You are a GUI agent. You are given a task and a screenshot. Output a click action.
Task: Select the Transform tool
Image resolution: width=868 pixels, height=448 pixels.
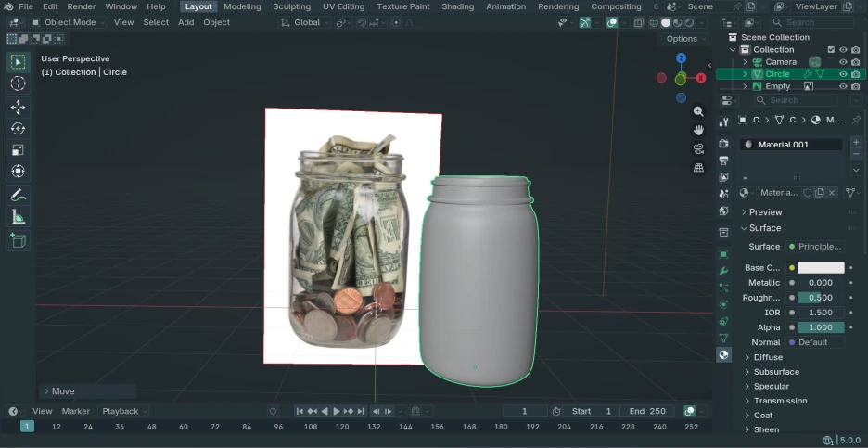tap(19, 171)
